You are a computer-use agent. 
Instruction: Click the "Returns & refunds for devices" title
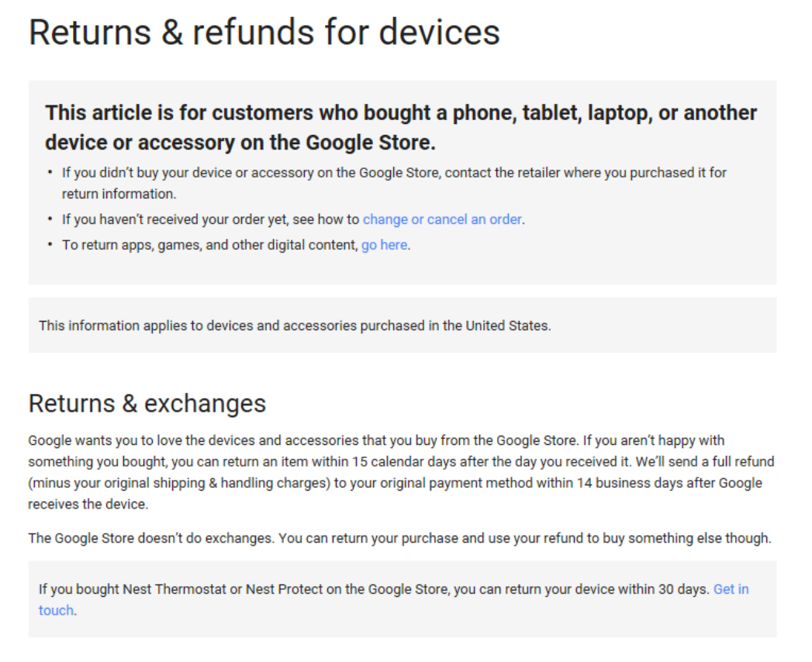pos(264,32)
